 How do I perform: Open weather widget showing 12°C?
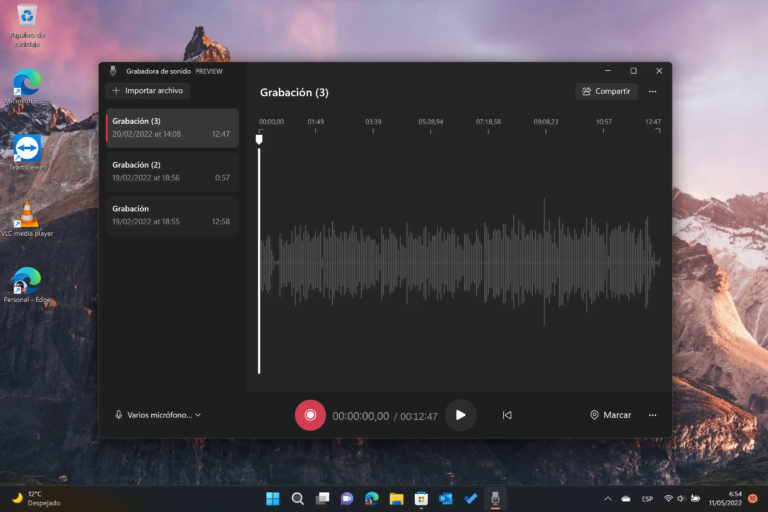(36, 498)
